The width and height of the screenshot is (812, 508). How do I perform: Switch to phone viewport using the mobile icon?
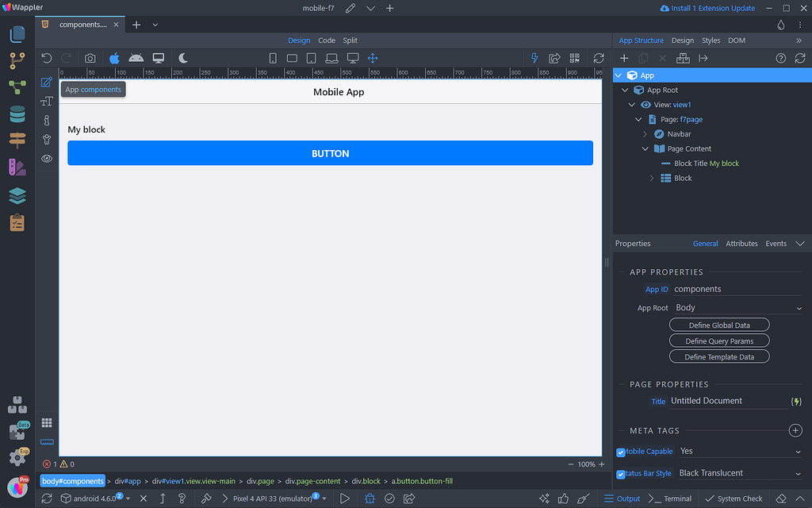coord(273,57)
